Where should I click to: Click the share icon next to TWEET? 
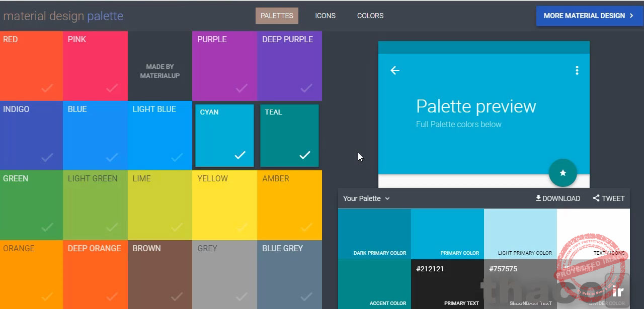[x=596, y=198]
